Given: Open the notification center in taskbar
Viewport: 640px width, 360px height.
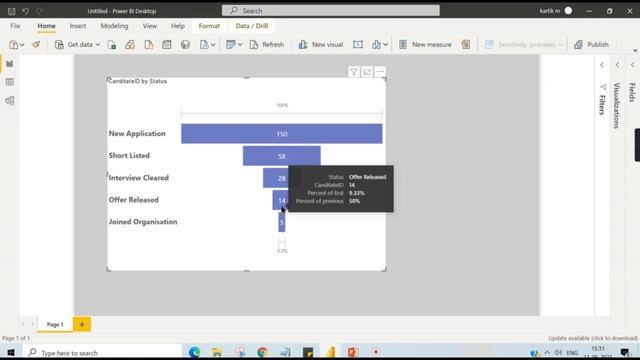Looking at the screenshot, I should [x=625, y=352].
